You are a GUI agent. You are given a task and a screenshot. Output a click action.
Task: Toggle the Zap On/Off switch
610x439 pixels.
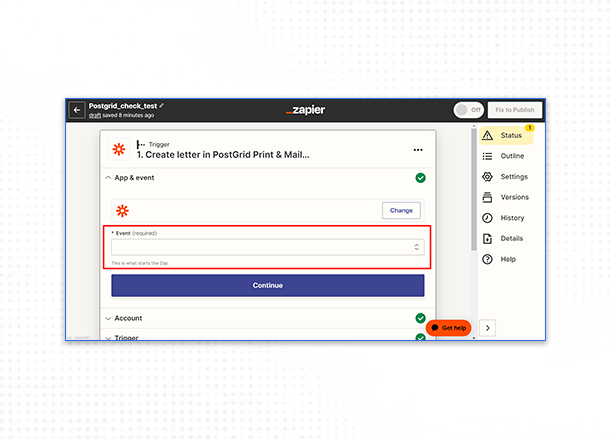466,110
